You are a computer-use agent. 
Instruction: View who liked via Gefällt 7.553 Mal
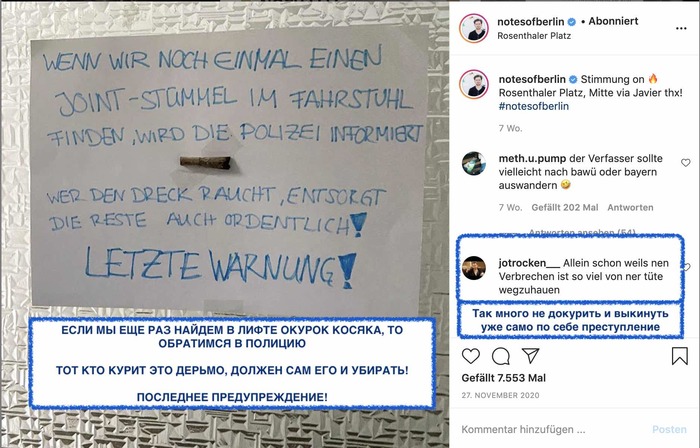(x=504, y=378)
